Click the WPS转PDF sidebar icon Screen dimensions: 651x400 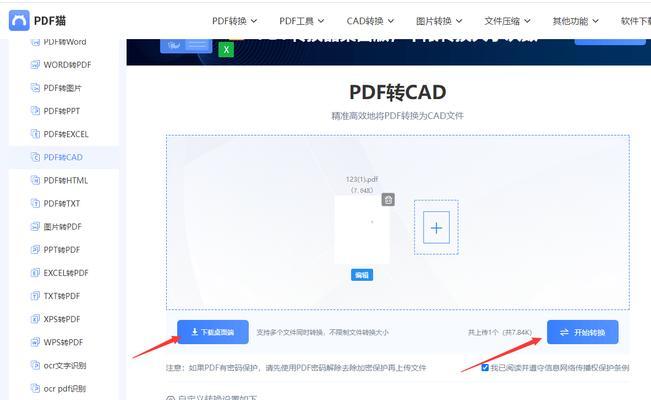[x=35, y=342]
